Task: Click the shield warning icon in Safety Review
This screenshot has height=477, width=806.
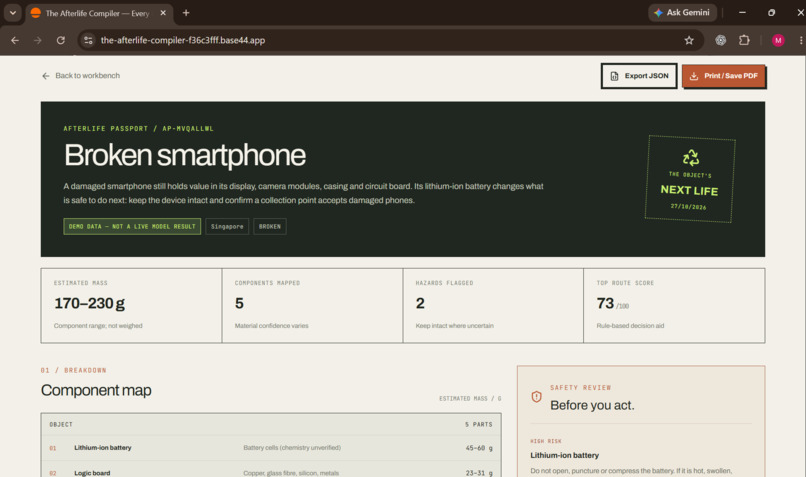Action: point(536,396)
